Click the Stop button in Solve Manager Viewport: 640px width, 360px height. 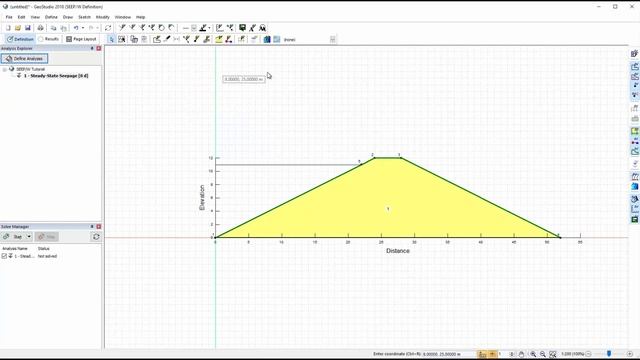pos(47,237)
